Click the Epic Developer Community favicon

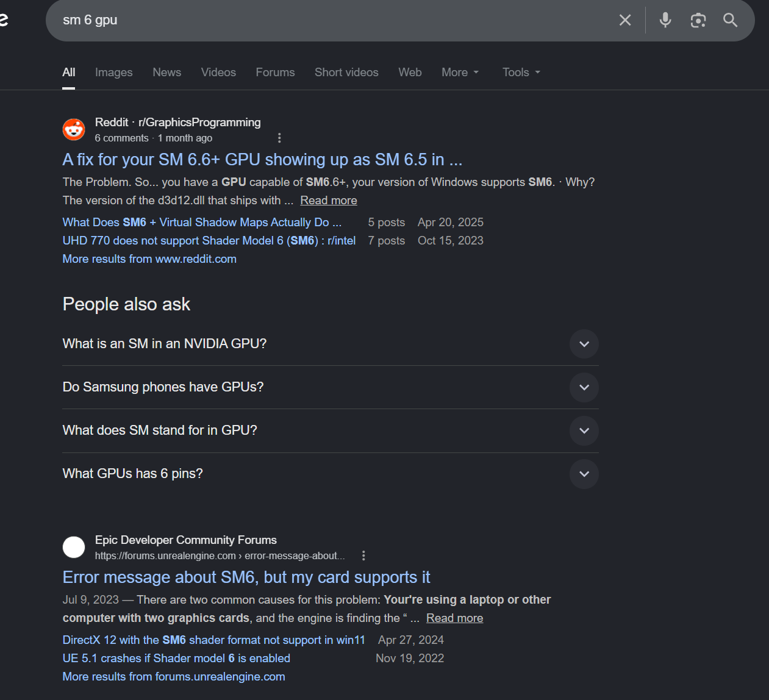74,547
